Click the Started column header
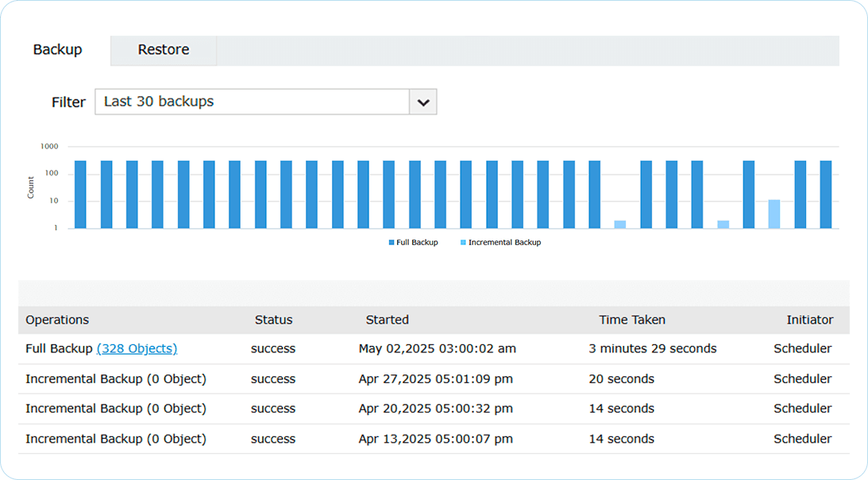Viewport: 868px width, 480px height. (387, 320)
